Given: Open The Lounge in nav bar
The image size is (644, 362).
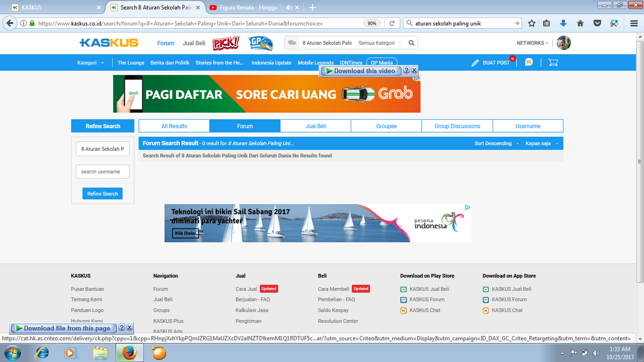Looking at the screenshot, I should (131, 63).
